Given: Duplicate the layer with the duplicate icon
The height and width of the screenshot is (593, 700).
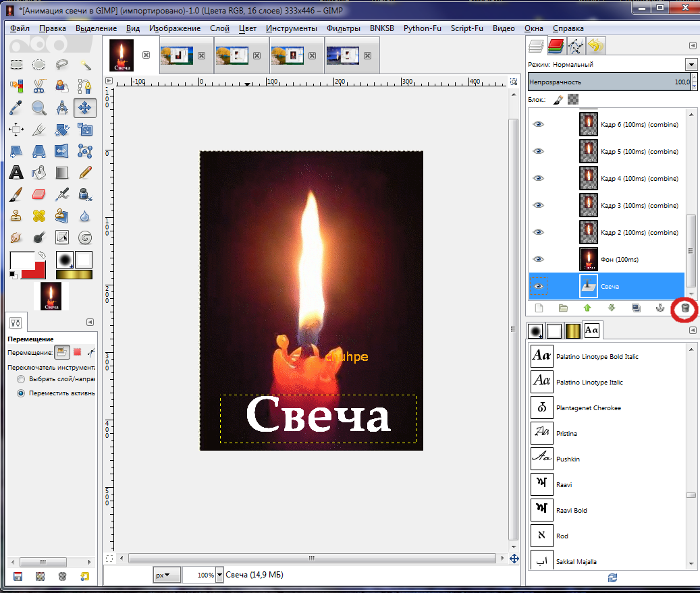Looking at the screenshot, I should (x=636, y=308).
